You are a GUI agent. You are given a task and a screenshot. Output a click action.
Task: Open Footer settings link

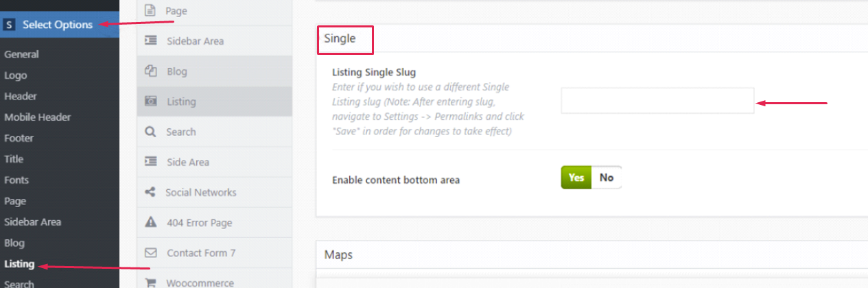pos(19,139)
